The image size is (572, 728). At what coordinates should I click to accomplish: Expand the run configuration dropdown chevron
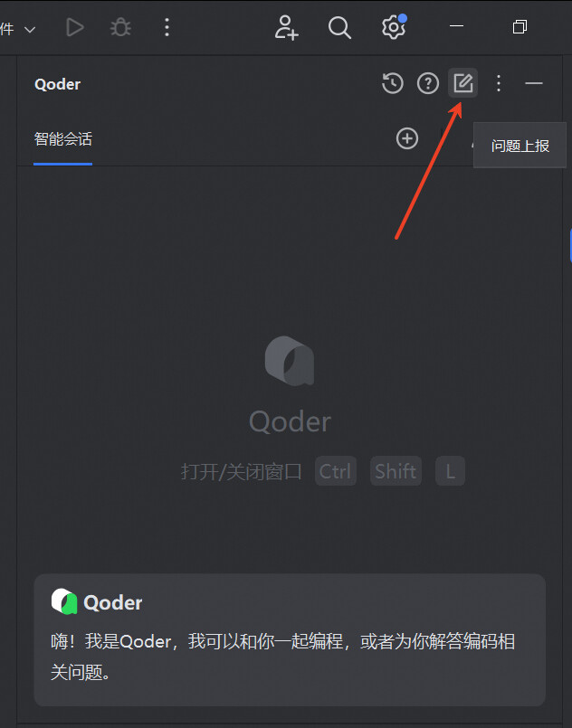pos(30,30)
